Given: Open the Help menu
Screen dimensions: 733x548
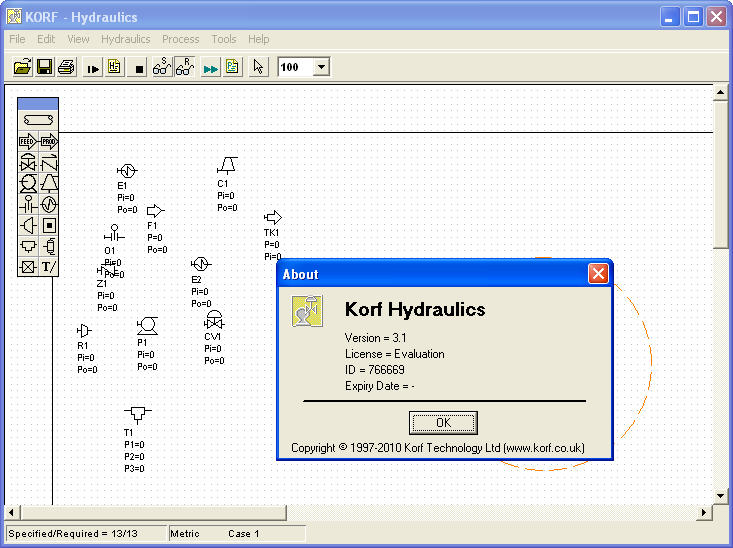Looking at the screenshot, I should point(259,39).
